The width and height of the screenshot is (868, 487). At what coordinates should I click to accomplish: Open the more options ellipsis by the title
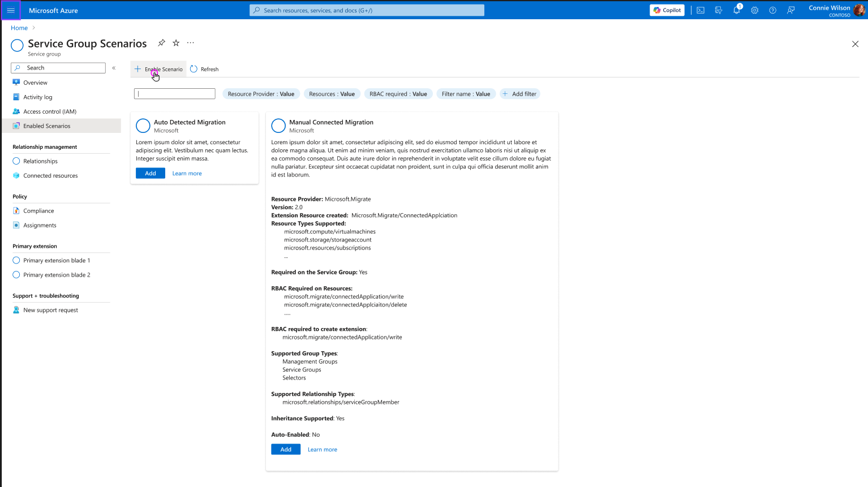tap(191, 43)
